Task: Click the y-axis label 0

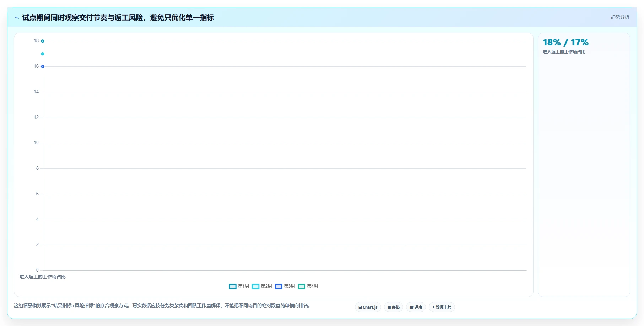Action: click(37, 270)
